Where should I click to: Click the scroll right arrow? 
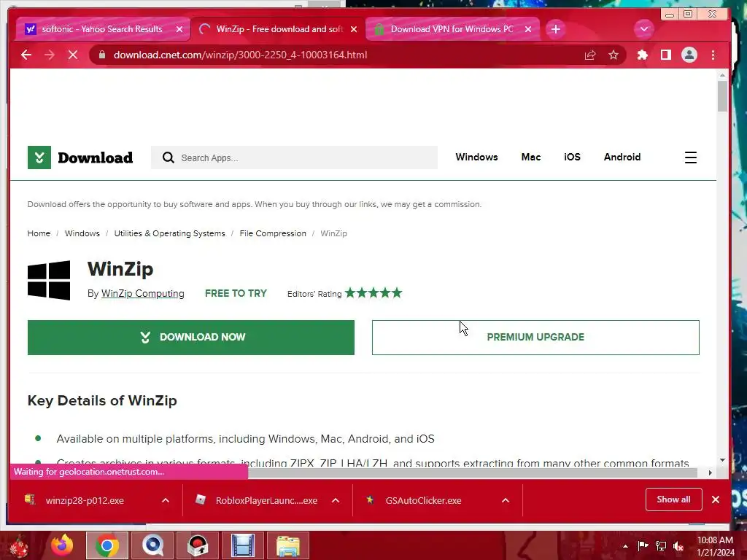710,472
